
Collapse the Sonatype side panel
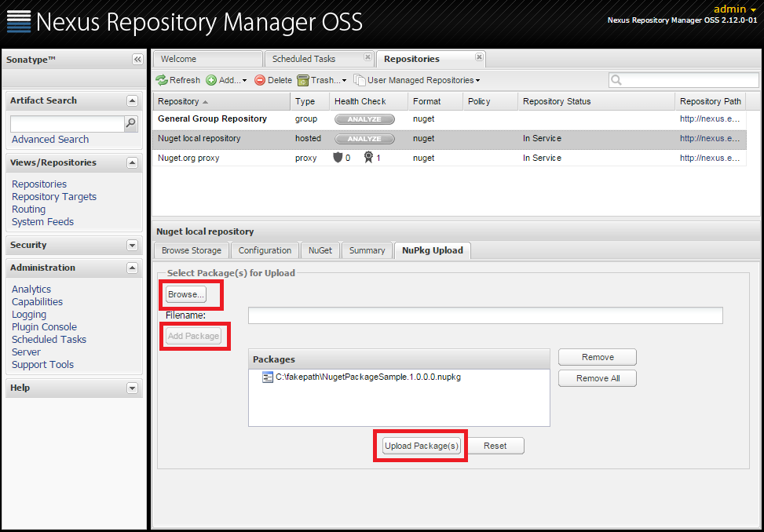(x=138, y=60)
